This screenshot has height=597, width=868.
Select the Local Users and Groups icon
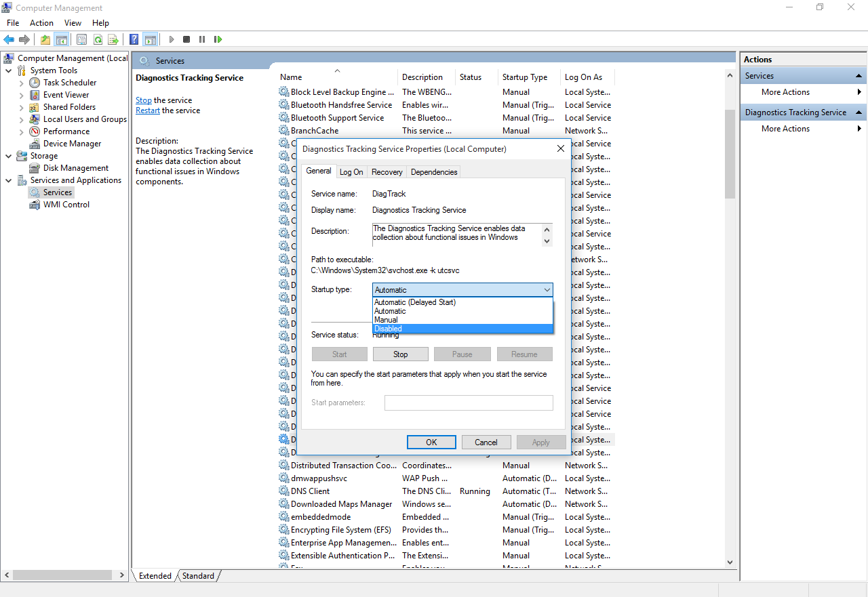point(35,119)
